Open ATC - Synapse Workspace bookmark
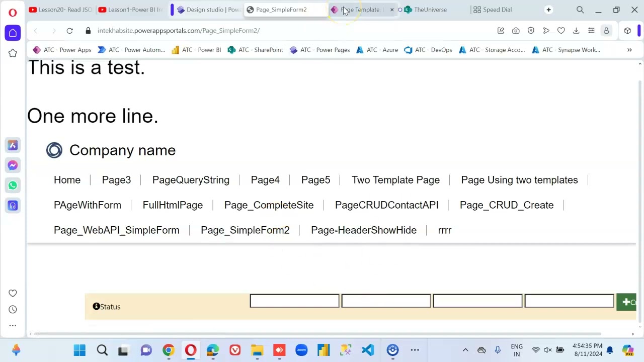This screenshot has width=644, height=362. pyautogui.click(x=566, y=50)
